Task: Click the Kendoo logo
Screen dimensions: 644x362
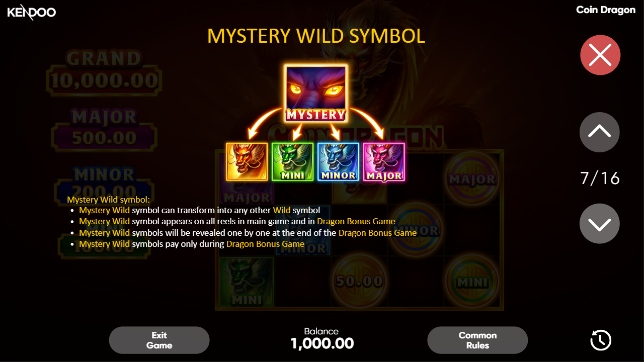Action: coord(32,12)
